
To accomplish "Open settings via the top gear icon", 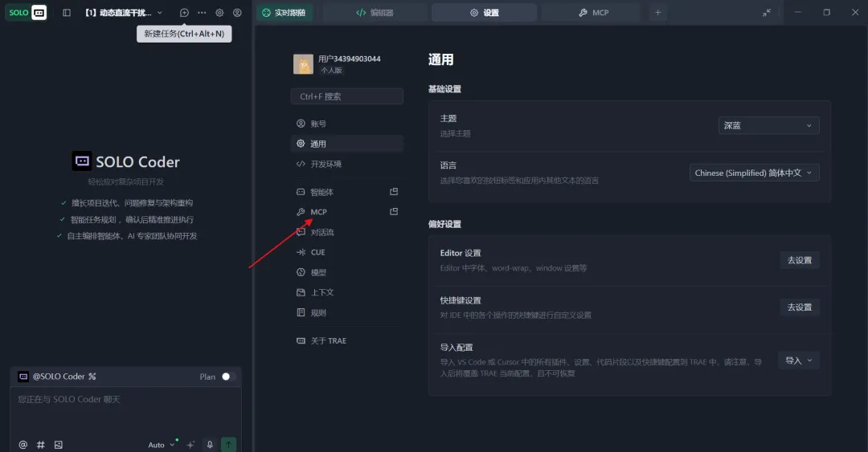I will coord(219,13).
